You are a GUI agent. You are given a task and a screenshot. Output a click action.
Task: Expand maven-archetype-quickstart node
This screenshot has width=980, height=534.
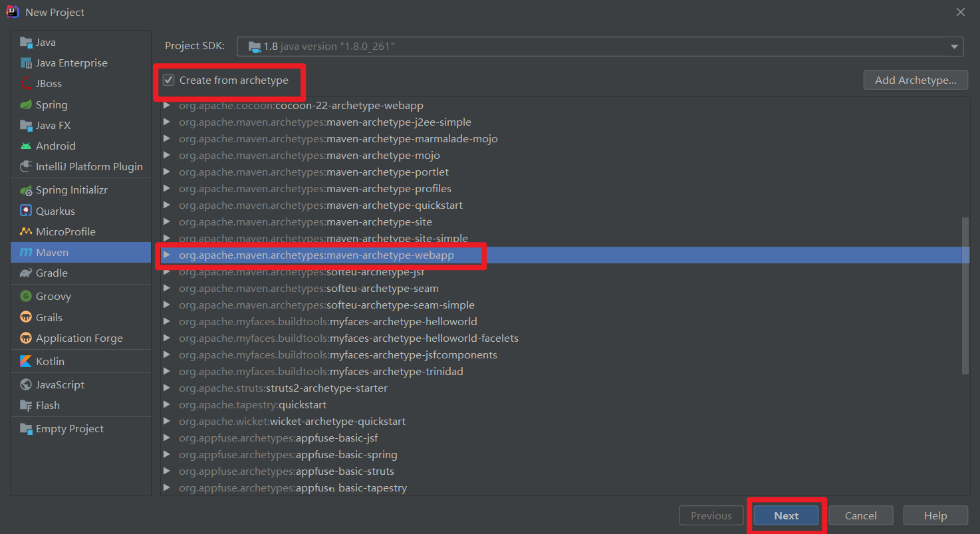click(166, 205)
